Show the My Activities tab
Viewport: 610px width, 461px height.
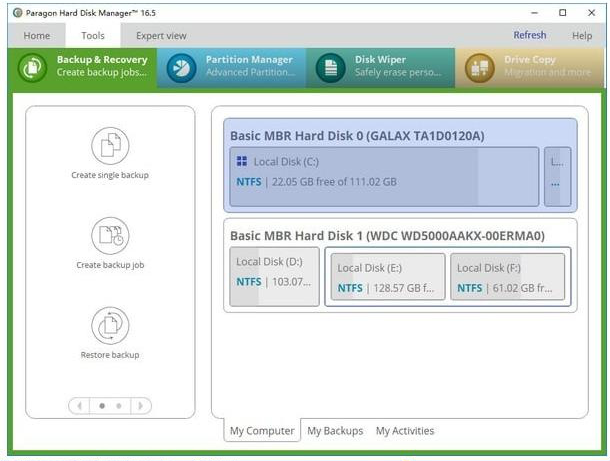[x=405, y=431]
